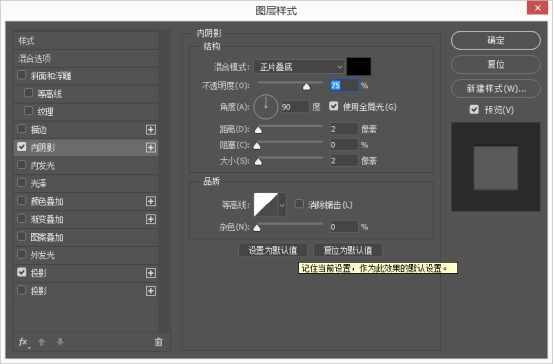Click the 复位为默认值 button
The width and height of the screenshot is (554, 364).
[348, 250]
